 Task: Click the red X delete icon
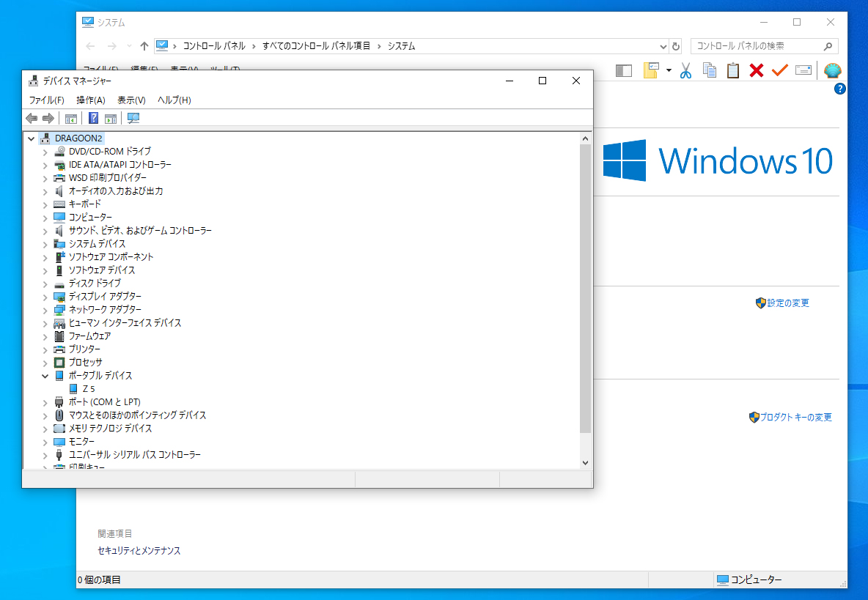(756, 70)
